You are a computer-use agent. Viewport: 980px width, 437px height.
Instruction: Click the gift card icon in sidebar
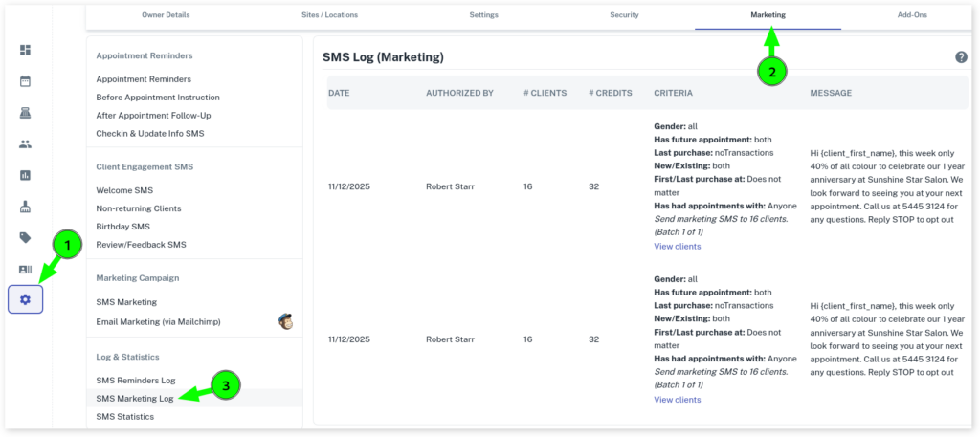tap(25, 269)
